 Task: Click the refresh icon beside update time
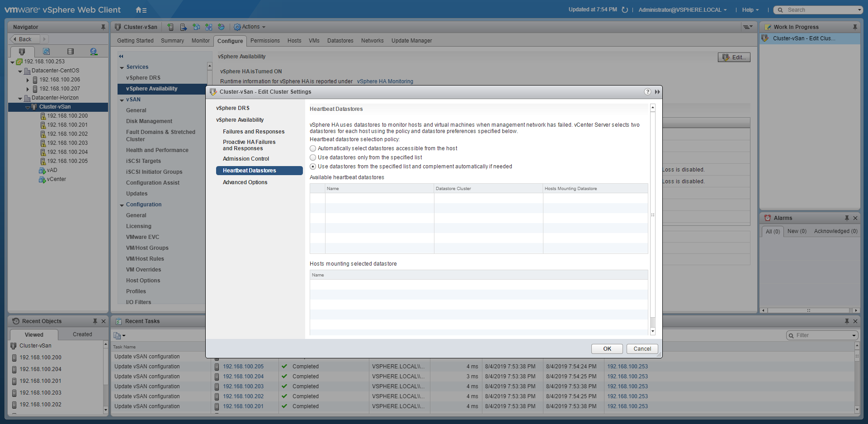coord(625,10)
